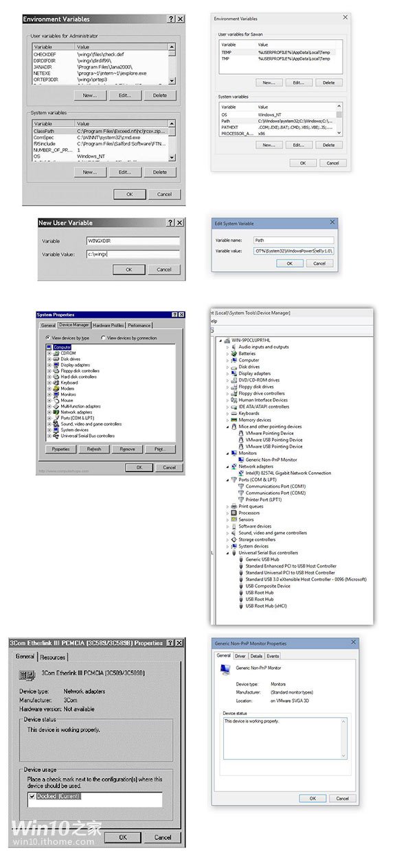Select Human Interface Devices icon
The image size is (412, 868).
coord(234,400)
